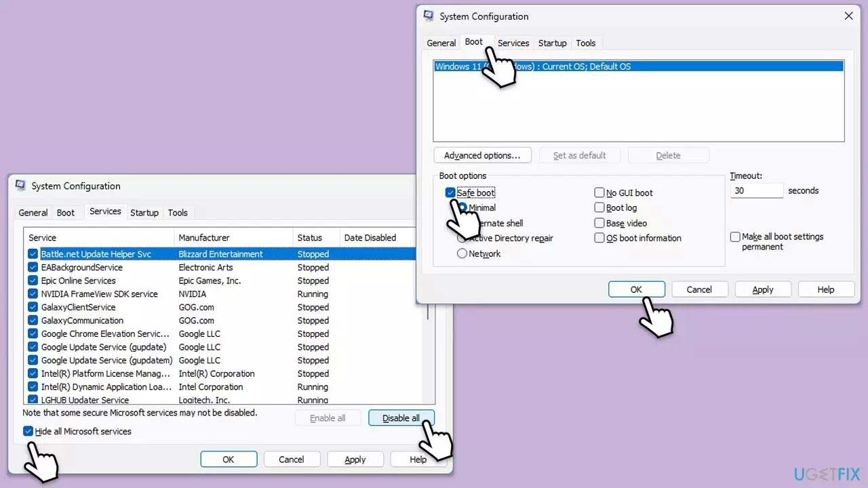Click Help in the Boot window

(826, 289)
